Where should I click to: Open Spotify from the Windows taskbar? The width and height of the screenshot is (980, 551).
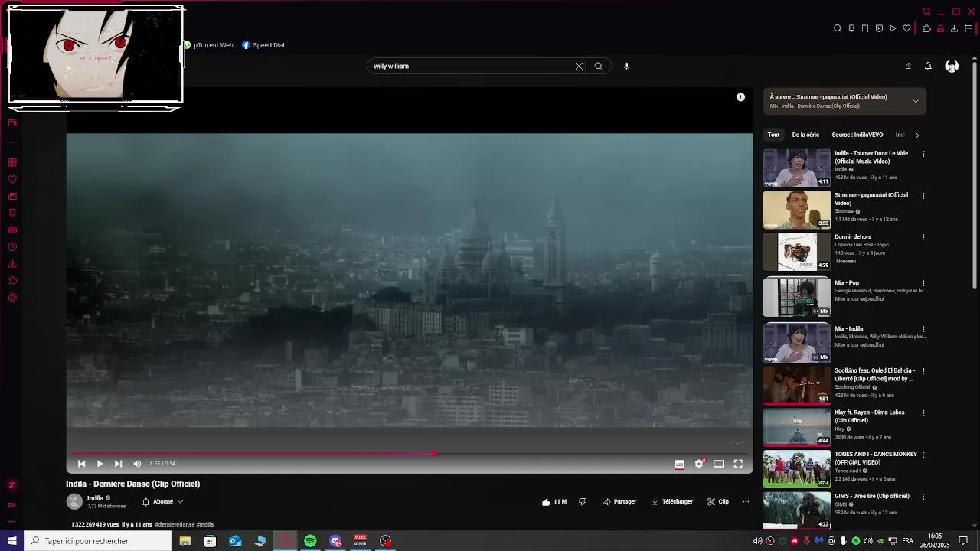tap(310, 541)
